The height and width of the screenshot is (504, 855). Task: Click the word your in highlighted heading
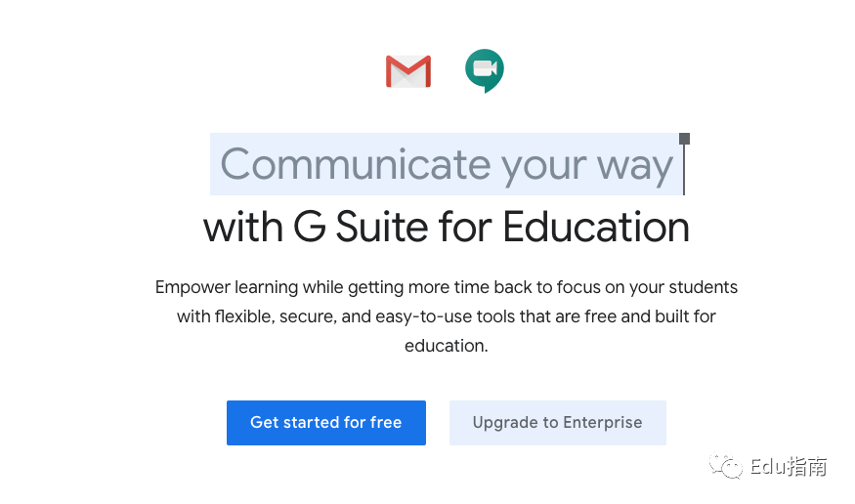[543, 167]
